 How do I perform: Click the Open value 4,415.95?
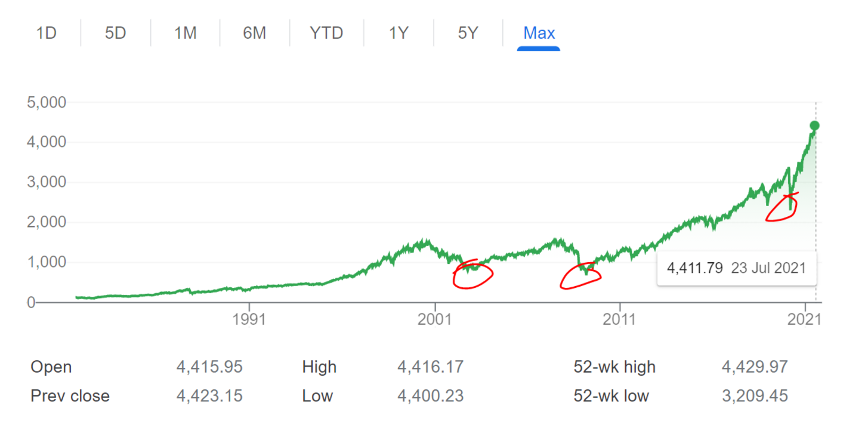(x=209, y=367)
